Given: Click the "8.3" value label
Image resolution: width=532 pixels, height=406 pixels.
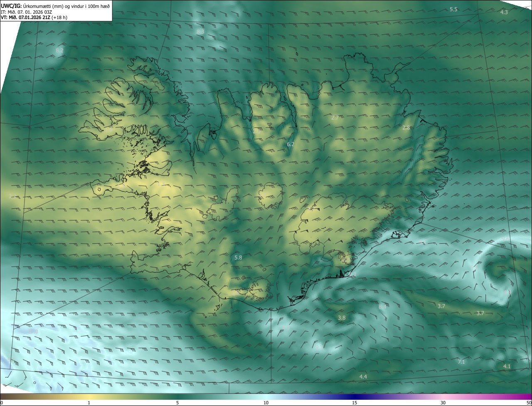Looking at the screenshot, I should click(200, 32).
